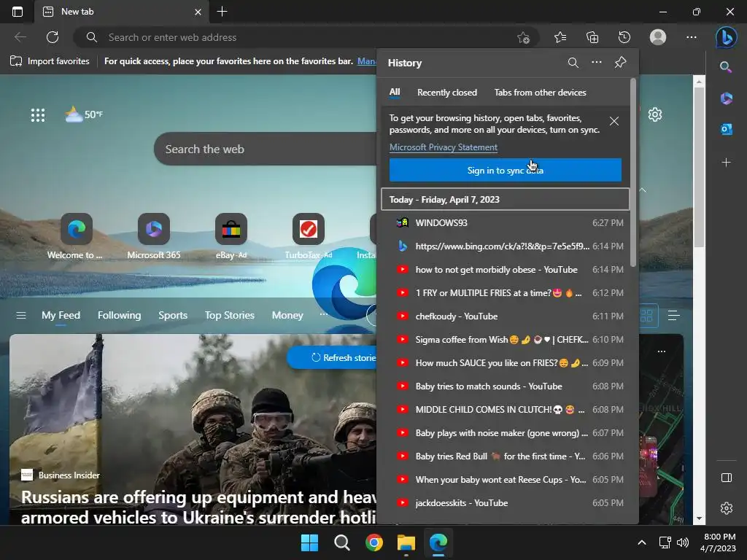Open the Top Stories feed tab
Image resolution: width=747 pixels, height=560 pixels.
(230, 315)
